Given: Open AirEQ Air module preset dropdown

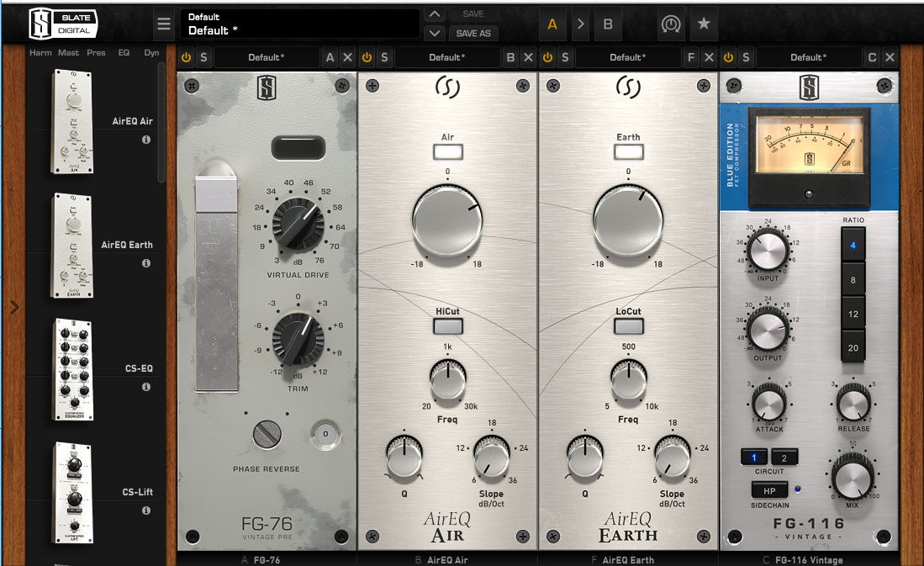Looking at the screenshot, I should [x=447, y=57].
